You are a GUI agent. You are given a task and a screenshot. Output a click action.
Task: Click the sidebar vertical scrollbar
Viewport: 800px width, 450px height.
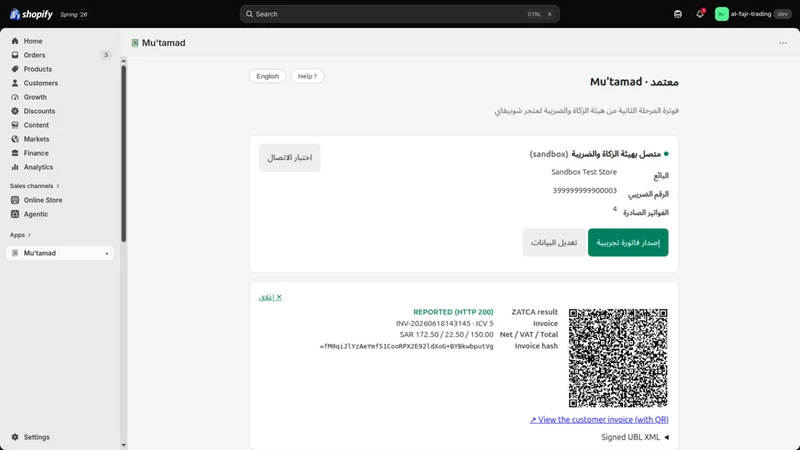123,153
